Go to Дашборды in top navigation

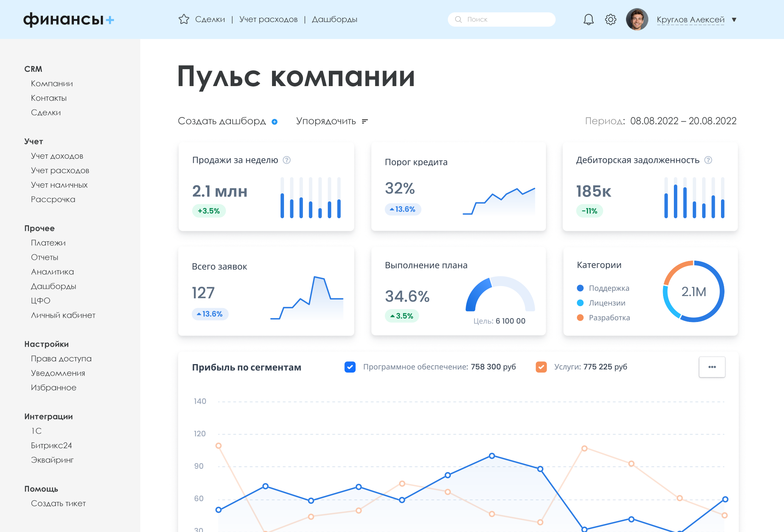coord(334,19)
